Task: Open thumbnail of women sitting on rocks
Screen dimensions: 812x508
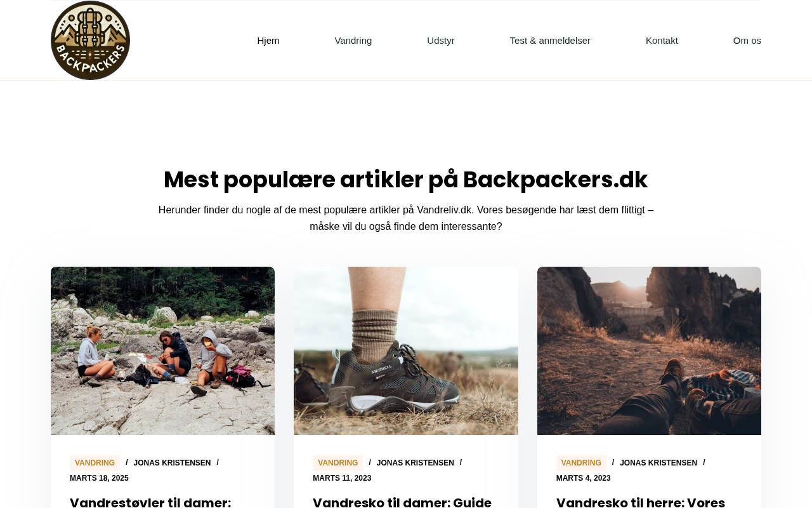Action: click(162, 351)
